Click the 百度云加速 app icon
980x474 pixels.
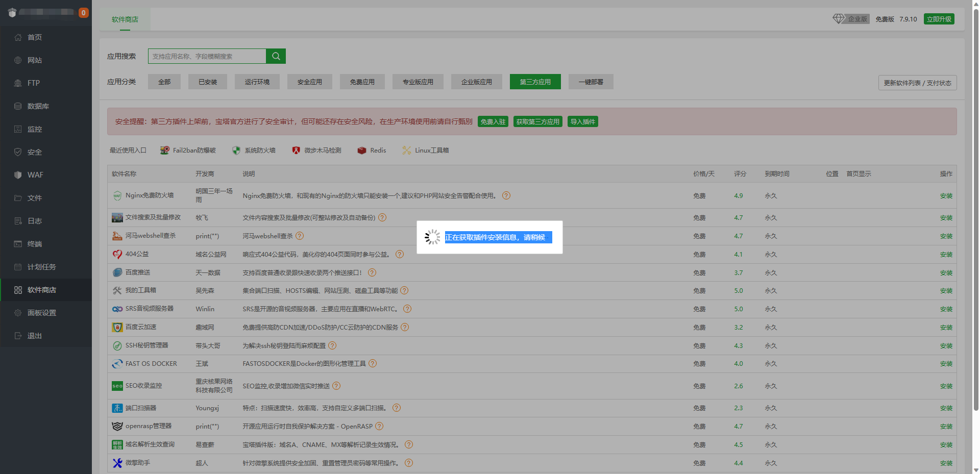pyautogui.click(x=117, y=327)
